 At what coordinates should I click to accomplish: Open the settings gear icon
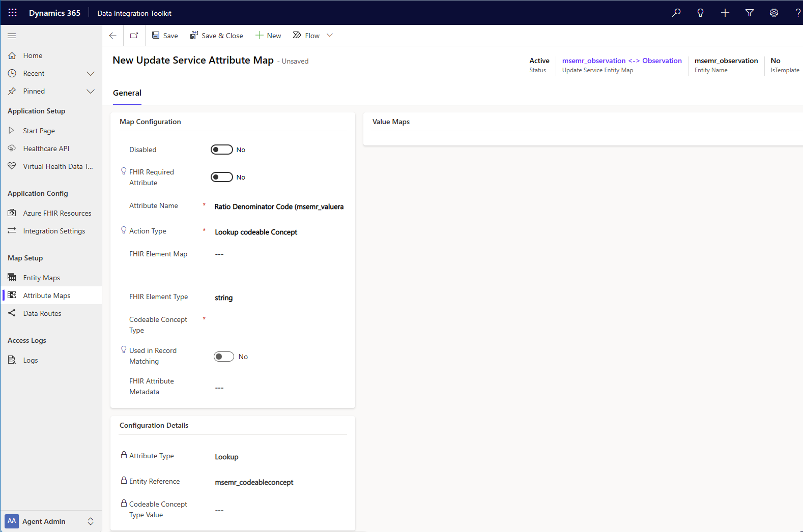[x=774, y=13]
